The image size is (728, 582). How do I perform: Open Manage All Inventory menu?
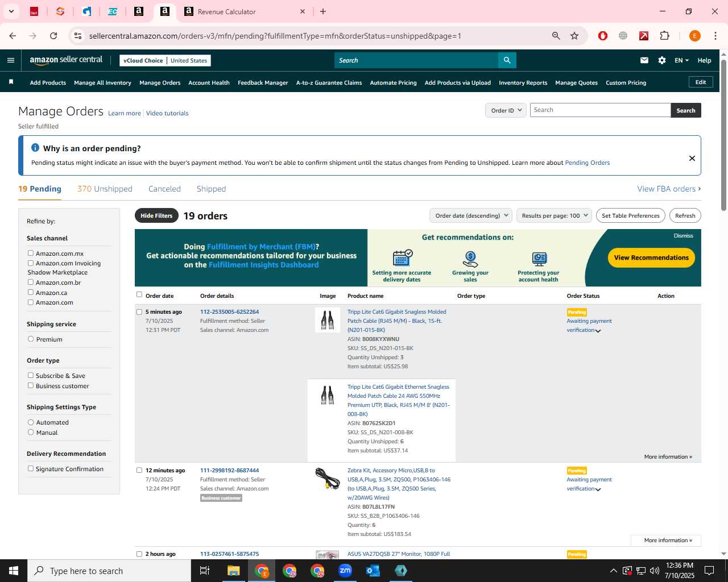pos(102,82)
